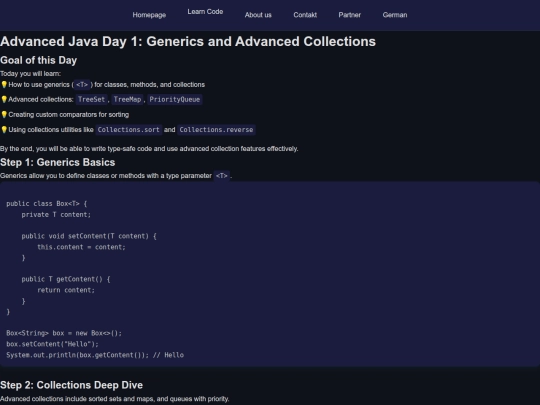Click the 'Creating custom comparators for sorting' text
The image size is (540, 405).
[69, 115]
